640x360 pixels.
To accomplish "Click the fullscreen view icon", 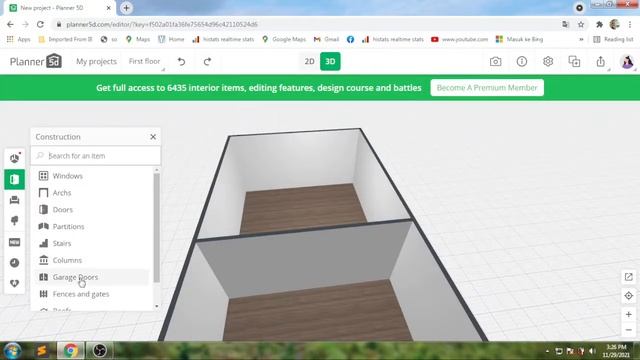I will [x=629, y=277].
